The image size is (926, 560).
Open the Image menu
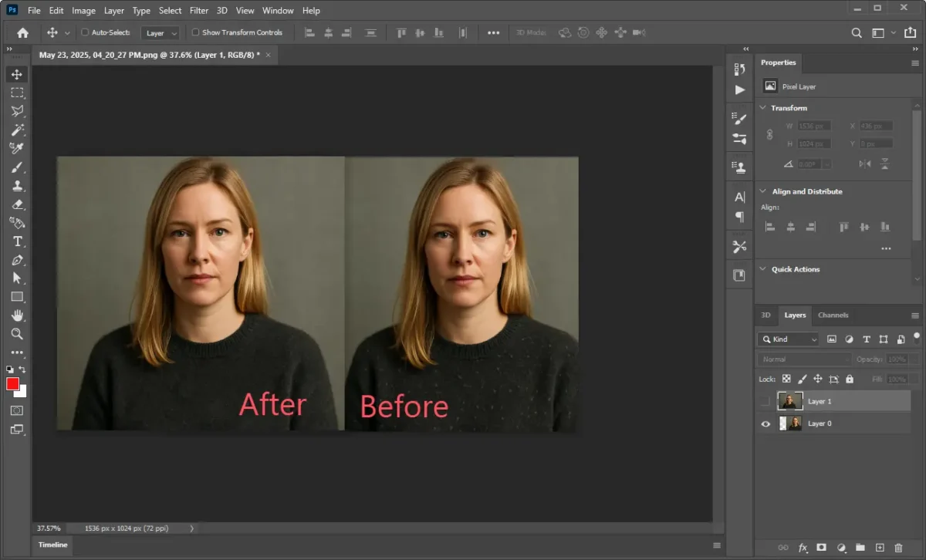pyautogui.click(x=83, y=11)
